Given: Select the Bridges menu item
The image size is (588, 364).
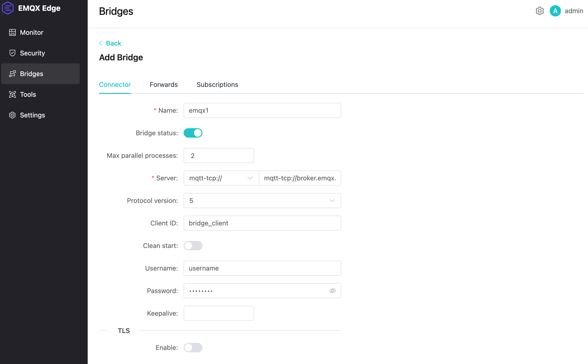Looking at the screenshot, I should [x=40, y=74].
